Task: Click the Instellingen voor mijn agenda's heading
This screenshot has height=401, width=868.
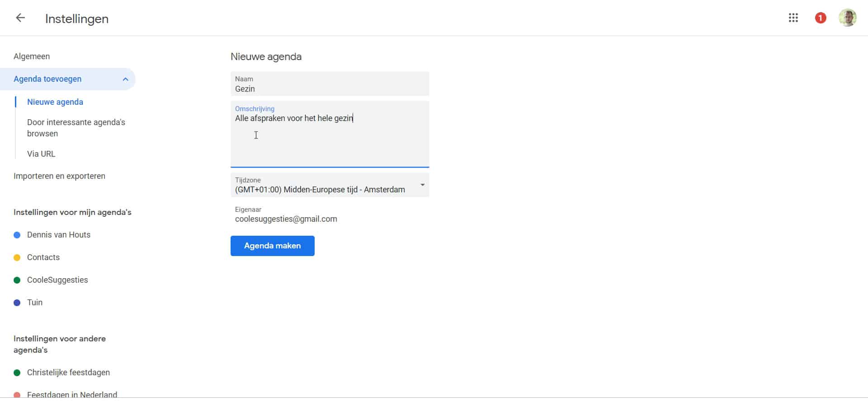Action: [x=72, y=212]
